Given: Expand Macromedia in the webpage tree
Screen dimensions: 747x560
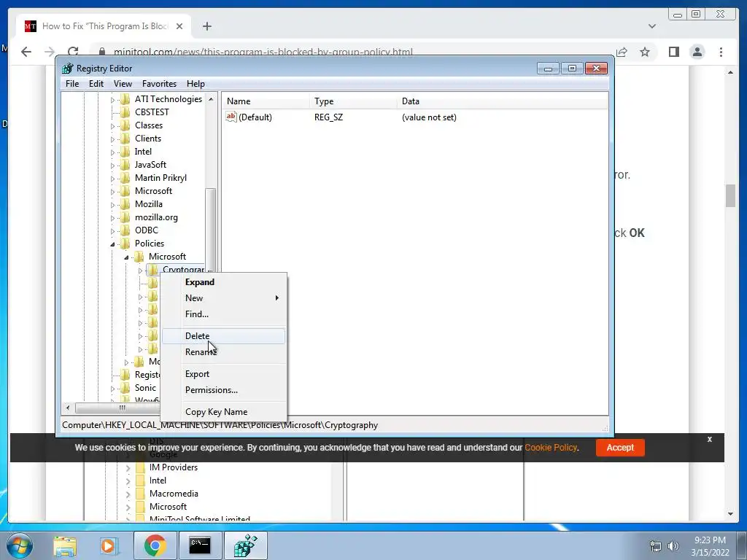Looking at the screenshot, I should click(128, 494).
